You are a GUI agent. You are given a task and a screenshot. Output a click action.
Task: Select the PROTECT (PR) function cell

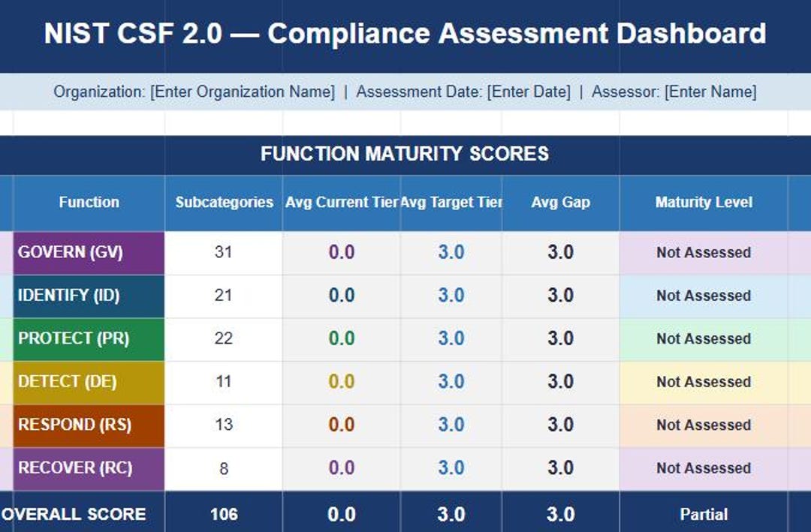click(89, 339)
